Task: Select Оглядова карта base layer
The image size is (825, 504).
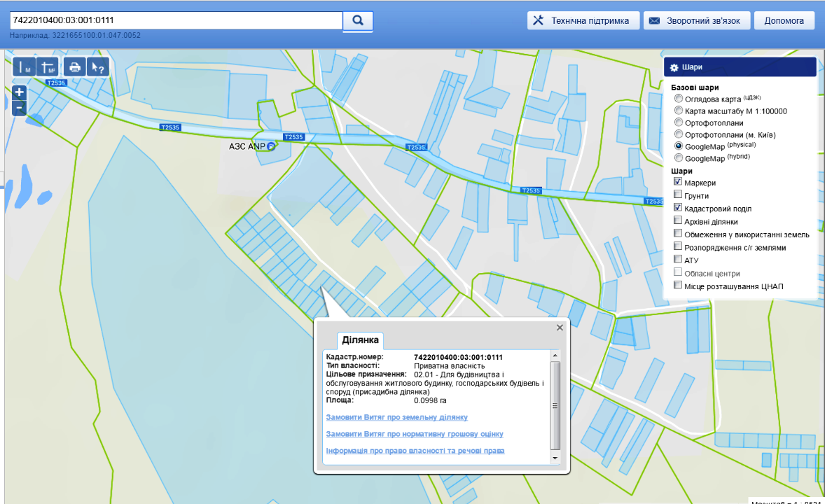Action: click(x=679, y=99)
